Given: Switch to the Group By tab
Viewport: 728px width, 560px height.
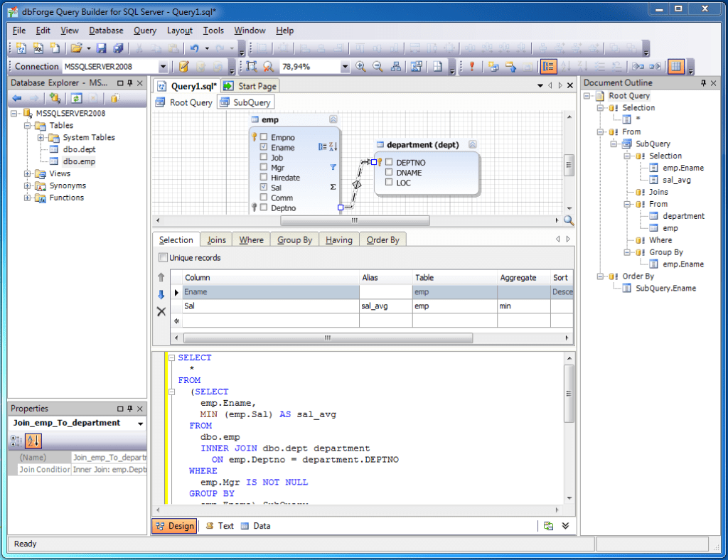Looking at the screenshot, I should click(x=294, y=239).
